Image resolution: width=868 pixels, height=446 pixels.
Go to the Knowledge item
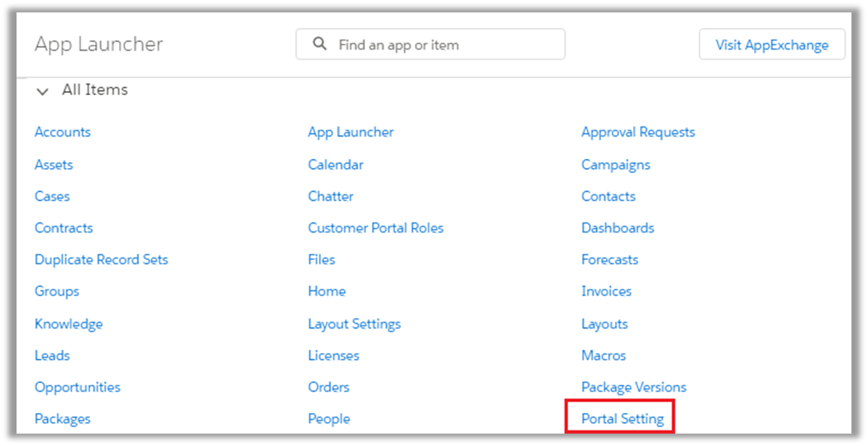69,324
